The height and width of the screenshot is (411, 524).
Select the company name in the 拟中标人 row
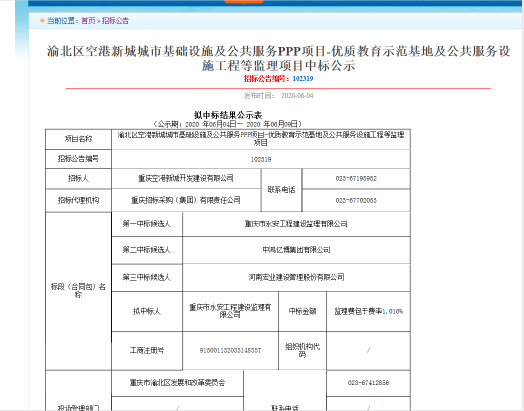point(230,311)
